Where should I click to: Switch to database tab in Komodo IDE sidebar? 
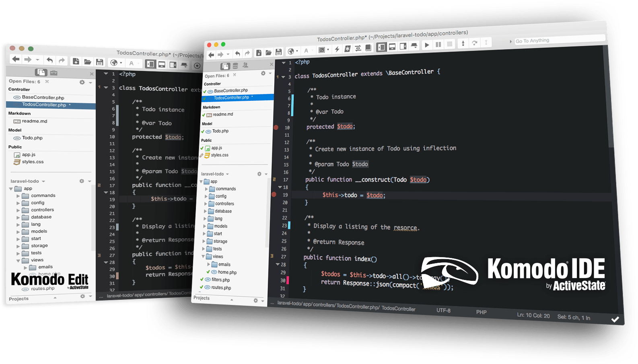coord(235,65)
